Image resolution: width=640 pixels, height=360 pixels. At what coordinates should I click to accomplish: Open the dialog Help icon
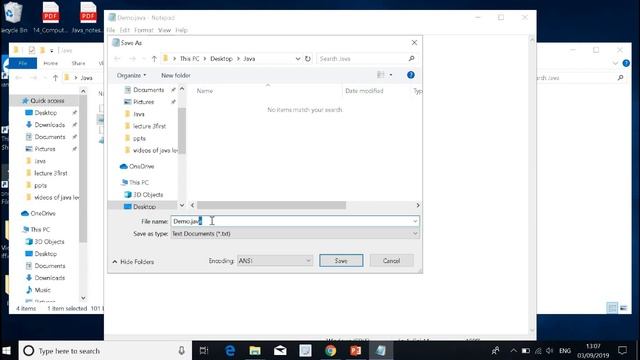(x=411, y=75)
